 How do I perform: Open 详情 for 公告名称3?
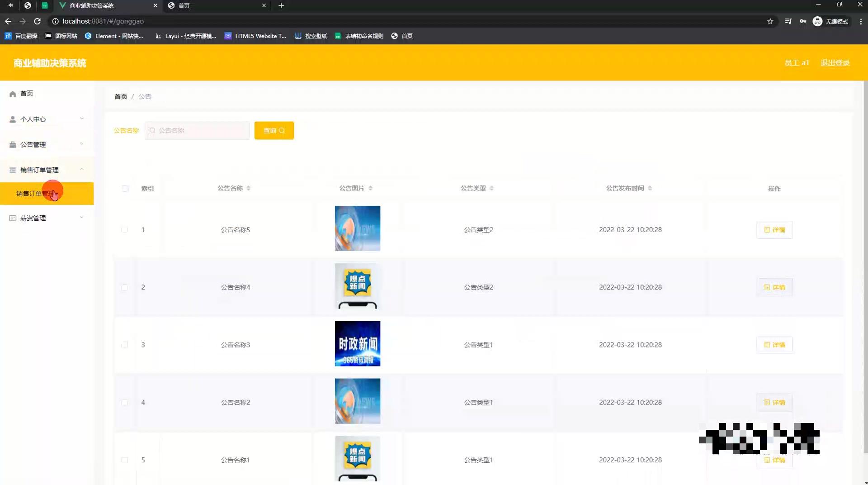coord(774,345)
